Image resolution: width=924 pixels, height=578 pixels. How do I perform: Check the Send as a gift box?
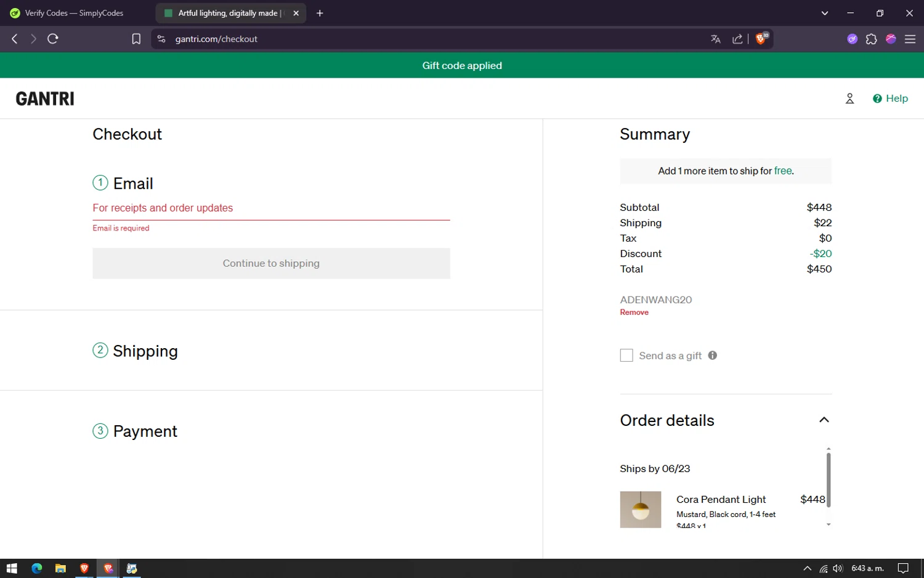click(x=626, y=356)
